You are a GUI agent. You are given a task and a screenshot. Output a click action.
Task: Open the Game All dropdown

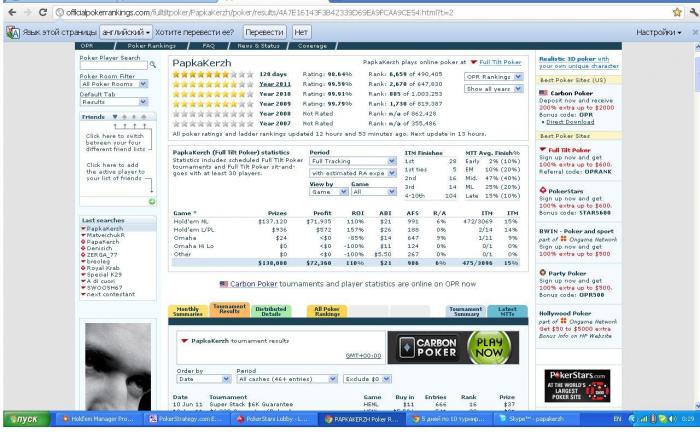tap(374, 192)
